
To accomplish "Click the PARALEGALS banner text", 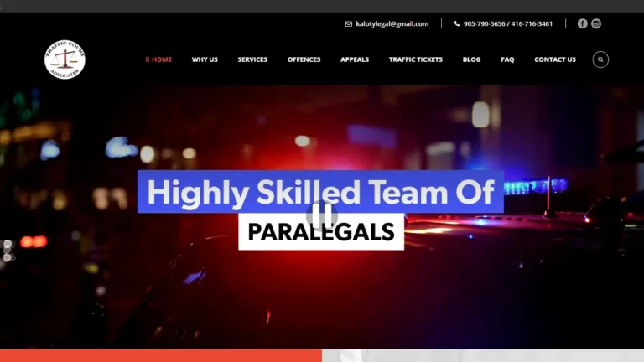I will 321,231.
